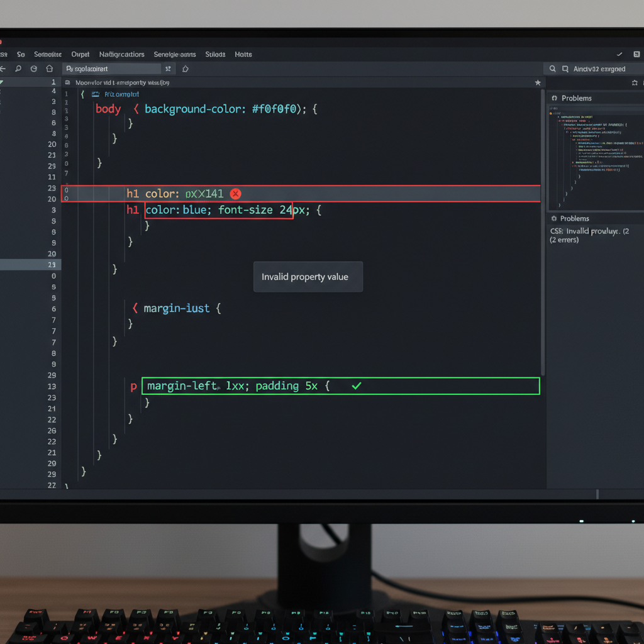Image resolution: width=644 pixels, height=644 pixels.
Task: Click the opening brace fold marker on line 1
Action: [x=84, y=94]
